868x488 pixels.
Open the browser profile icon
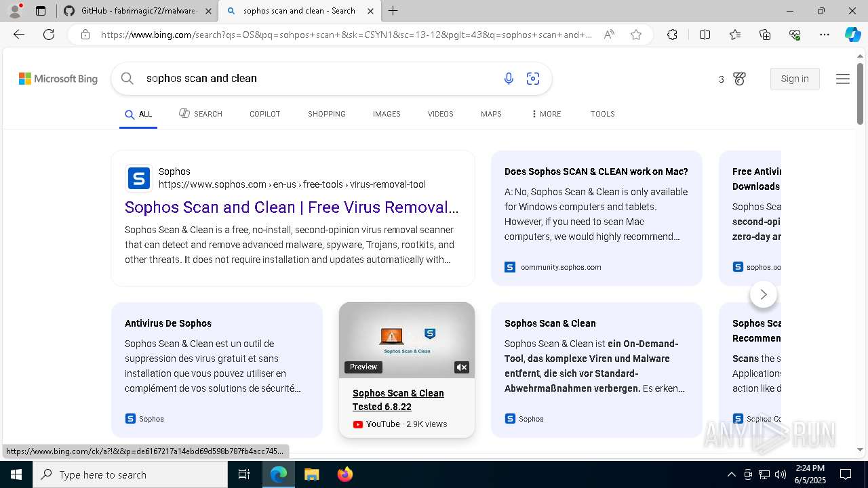[15, 11]
